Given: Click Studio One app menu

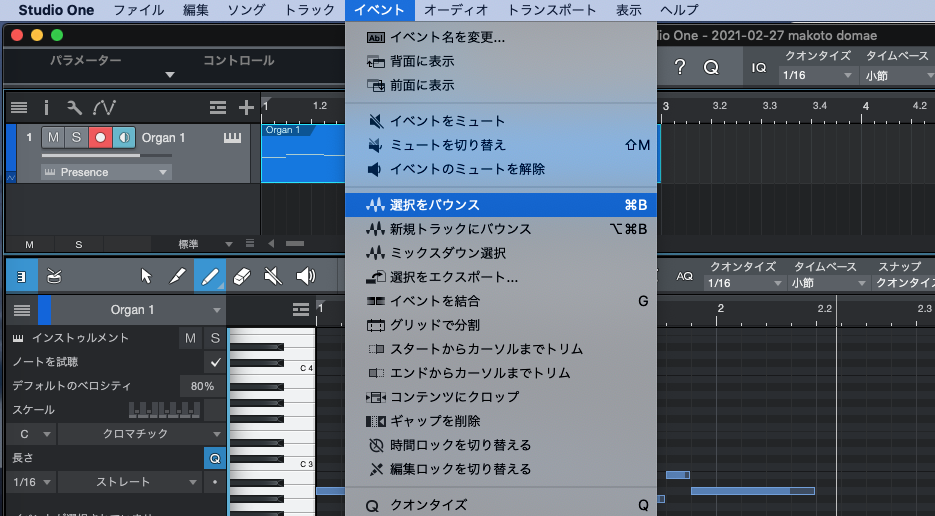Looking at the screenshot, I should (56, 10).
